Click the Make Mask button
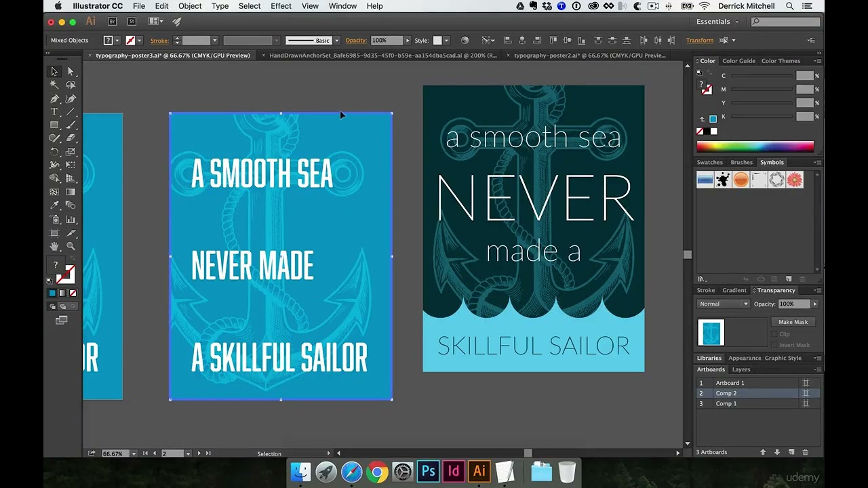 click(x=793, y=322)
